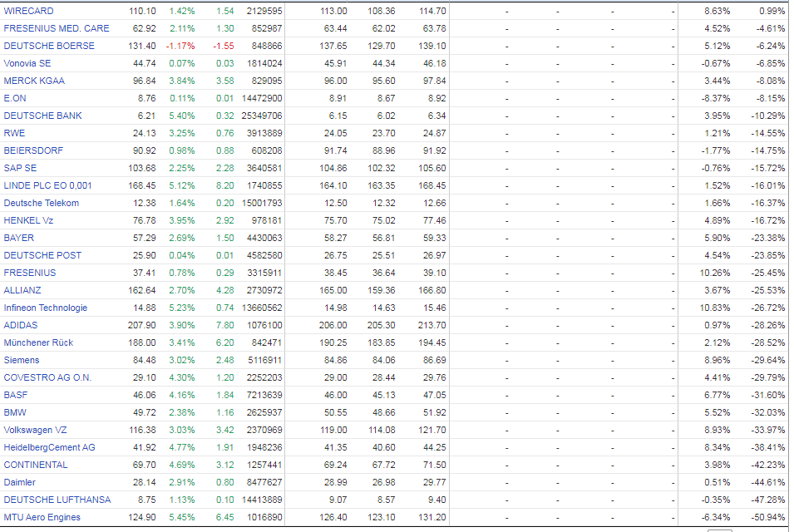The width and height of the screenshot is (794, 532).
Task: Click the Deutsche Telekom link
Action: click(x=41, y=203)
